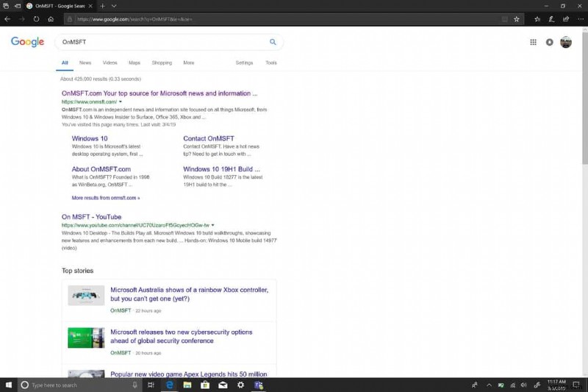Open the search Settings menu
The width and height of the screenshot is (588, 392).
[x=244, y=63]
